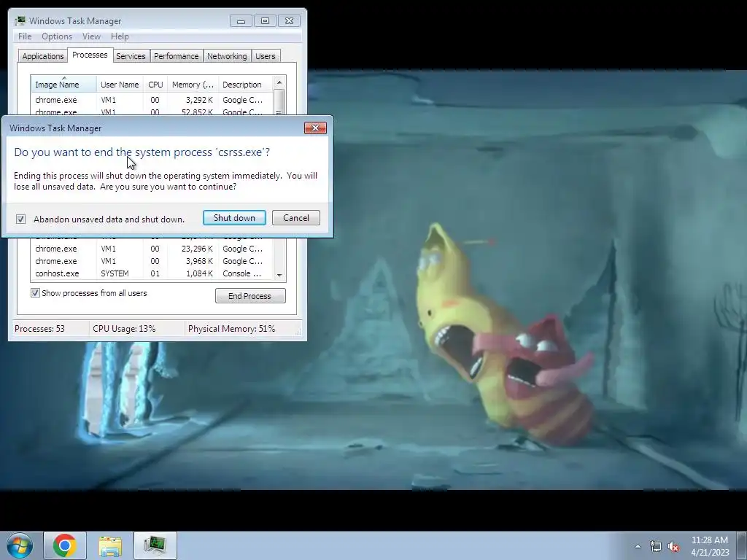
Task: Sort by the Image Name column
Action: (x=64, y=85)
